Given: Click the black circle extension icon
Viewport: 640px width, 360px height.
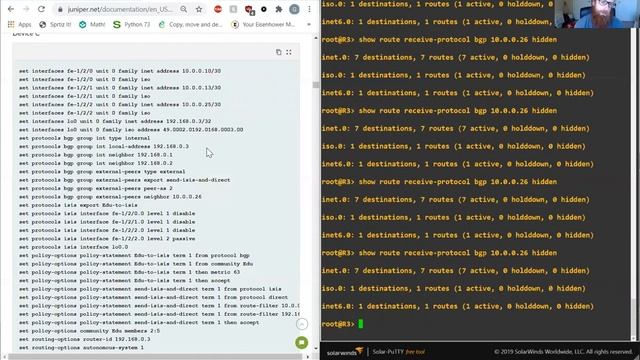Looking at the screenshot, I should (x=264, y=9).
